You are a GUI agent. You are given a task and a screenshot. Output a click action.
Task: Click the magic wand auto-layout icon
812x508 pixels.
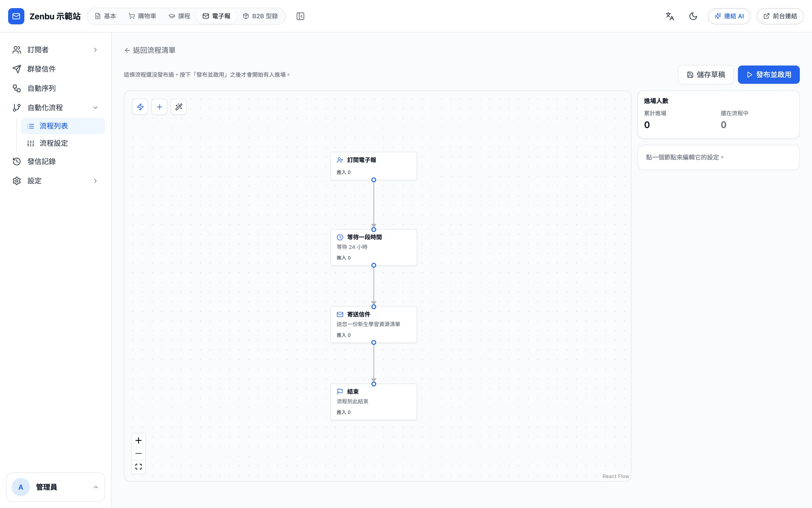pos(178,107)
